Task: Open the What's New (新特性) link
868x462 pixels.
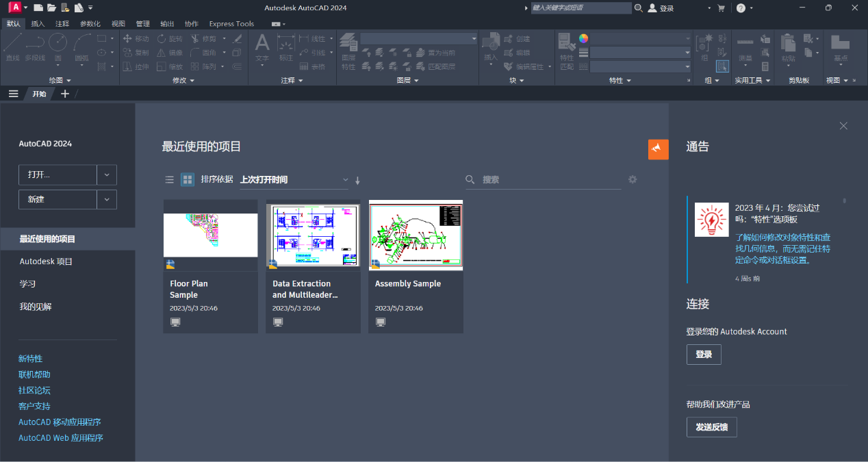Action: (x=30, y=359)
